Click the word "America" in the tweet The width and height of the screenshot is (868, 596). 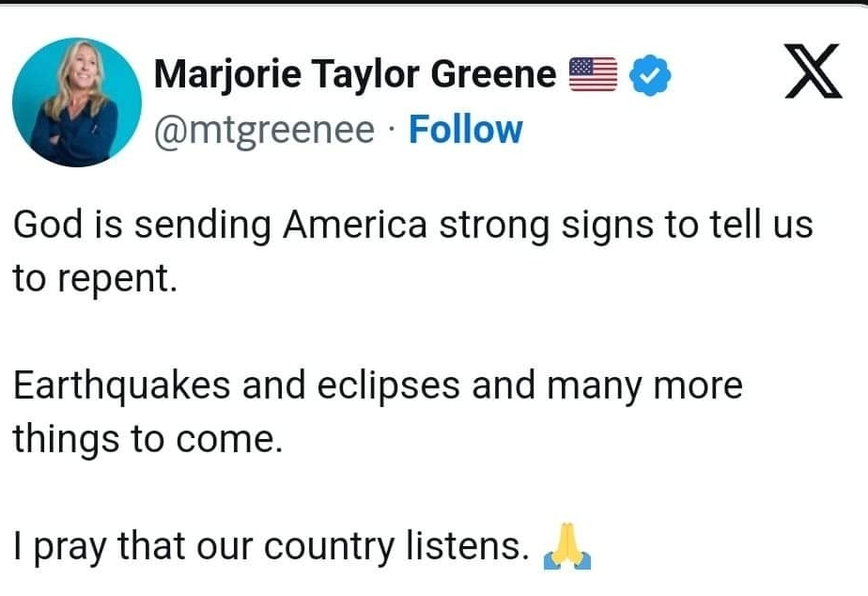click(355, 225)
